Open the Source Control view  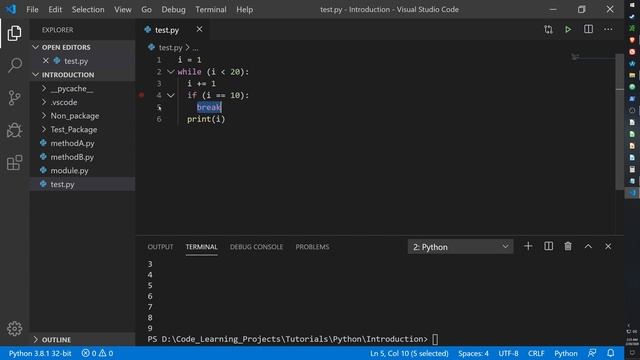coord(14,98)
